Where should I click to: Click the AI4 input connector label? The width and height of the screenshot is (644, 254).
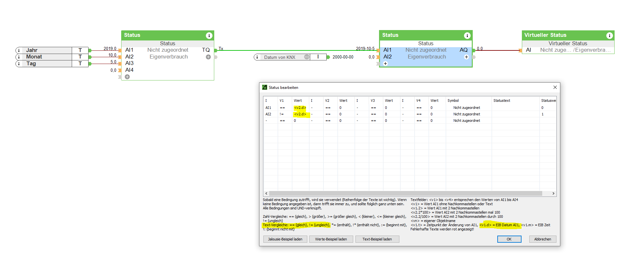[x=129, y=70]
